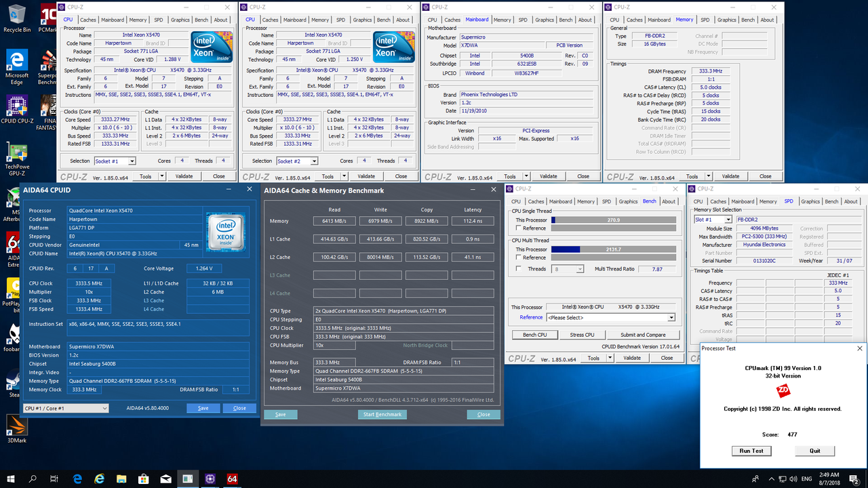Open the Mainboard tab showing Supermicro X7DWA
868x488 pixels.
click(477, 20)
